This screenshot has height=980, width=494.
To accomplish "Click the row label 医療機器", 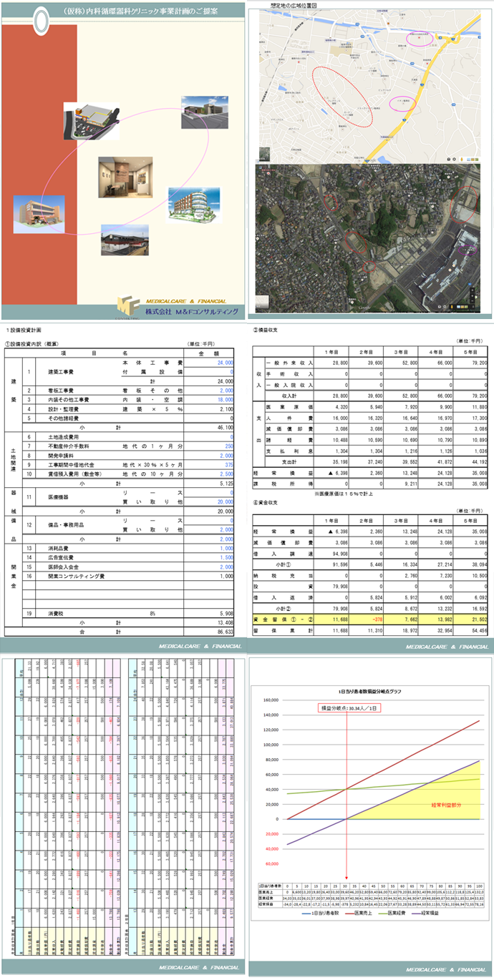I will (x=59, y=496).
